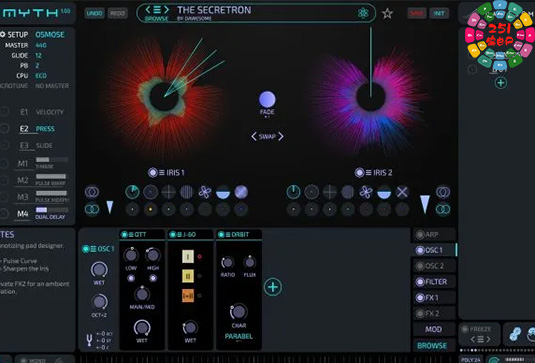Enable the ARP section toggle
The width and height of the screenshot is (535, 363).
[420, 235]
